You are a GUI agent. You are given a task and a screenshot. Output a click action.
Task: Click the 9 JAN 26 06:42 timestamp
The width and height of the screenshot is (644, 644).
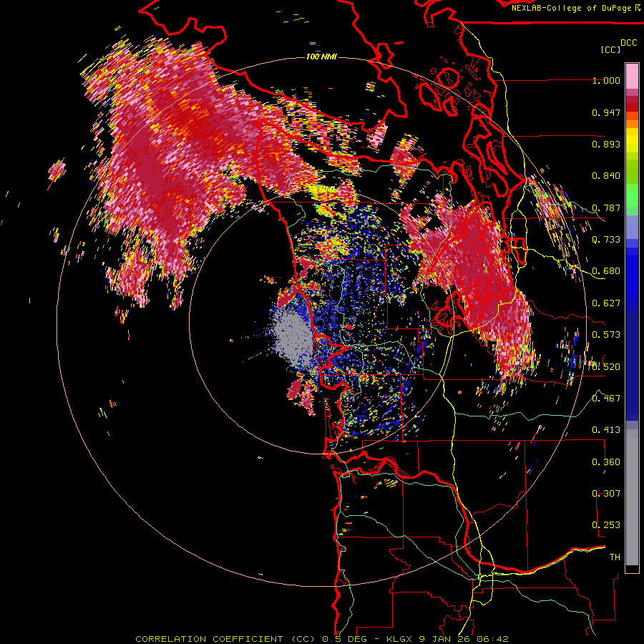click(463, 639)
